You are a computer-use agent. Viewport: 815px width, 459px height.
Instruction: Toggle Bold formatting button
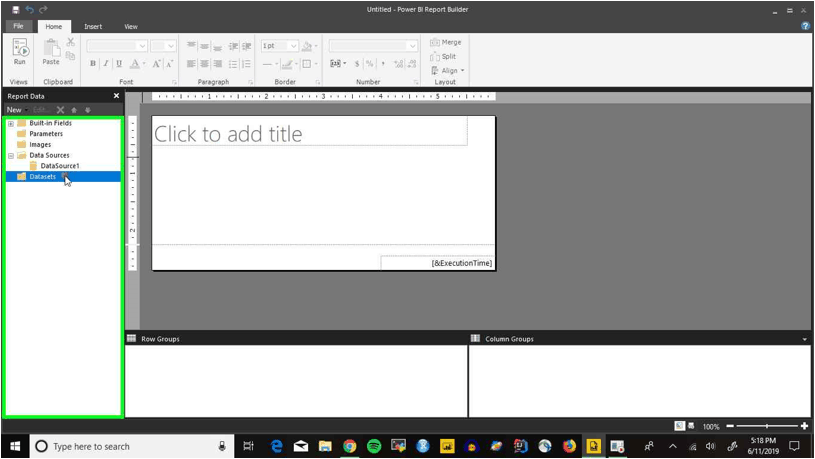(x=93, y=64)
